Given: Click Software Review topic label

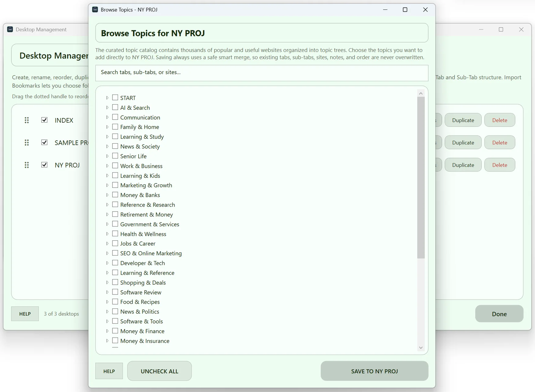Looking at the screenshot, I should point(141,292).
